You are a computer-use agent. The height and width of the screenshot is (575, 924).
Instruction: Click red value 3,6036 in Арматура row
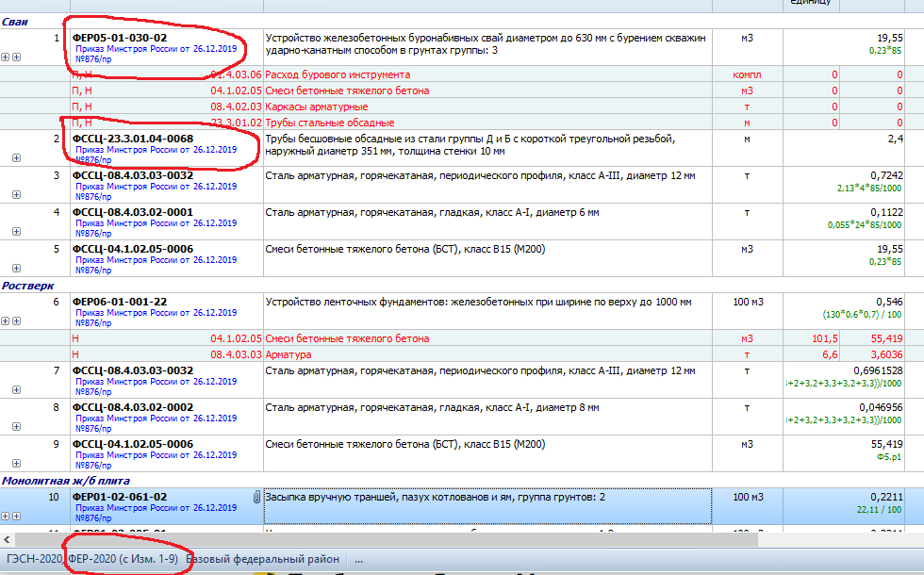coord(886,354)
